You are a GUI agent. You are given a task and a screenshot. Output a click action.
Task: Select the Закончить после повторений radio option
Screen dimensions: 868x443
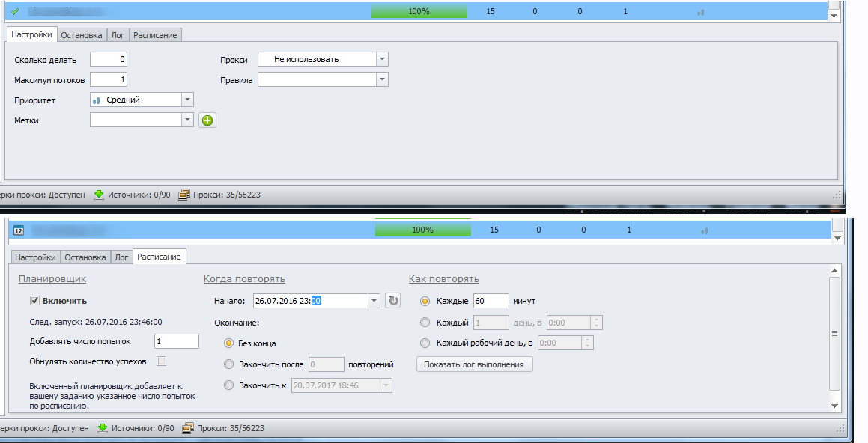[x=228, y=364]
